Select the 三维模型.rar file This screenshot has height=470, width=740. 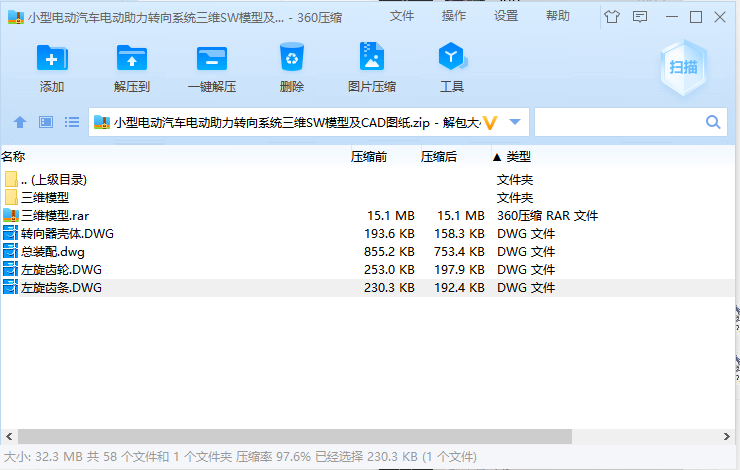click(368, 216)
